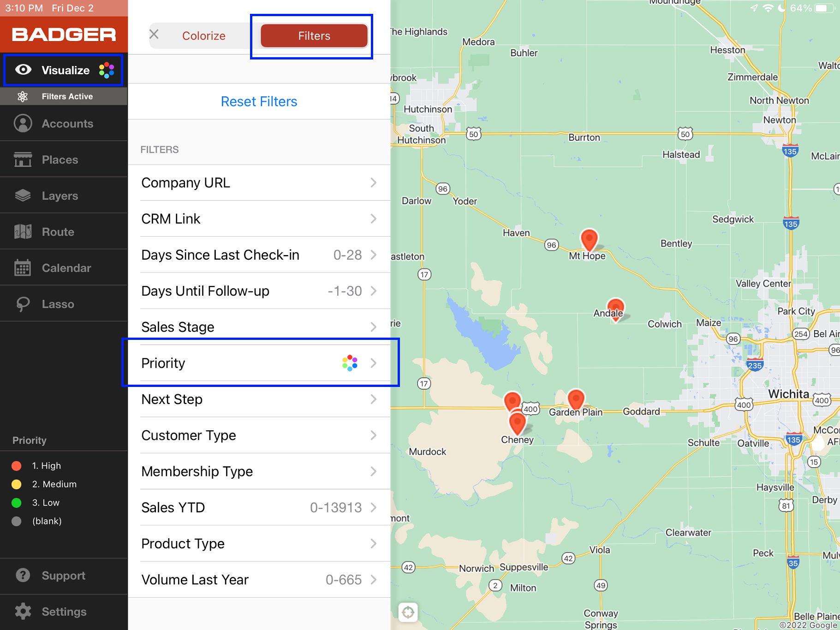
Task: Expand Days Until Follow-up chevron
Action: [374, 291]
